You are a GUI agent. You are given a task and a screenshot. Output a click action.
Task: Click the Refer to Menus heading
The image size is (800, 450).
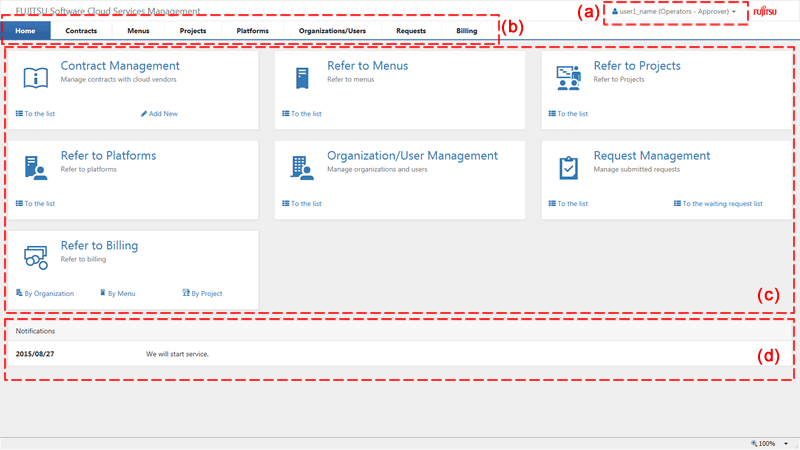click(x=367, y=66)
